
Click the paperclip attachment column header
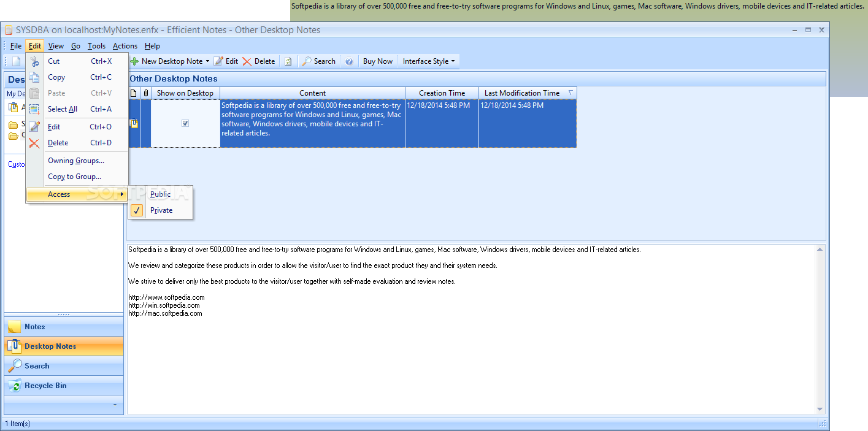[x=145, y=93]
